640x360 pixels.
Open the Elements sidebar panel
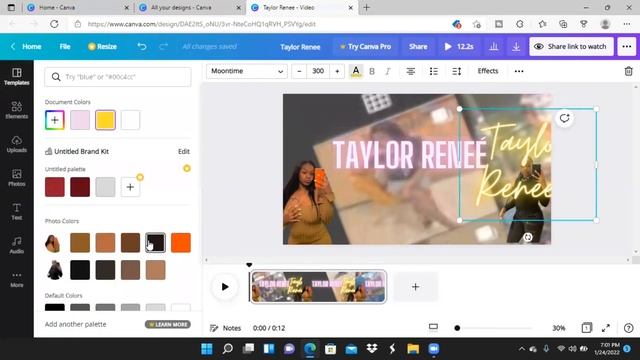click(x=17, y=110)
